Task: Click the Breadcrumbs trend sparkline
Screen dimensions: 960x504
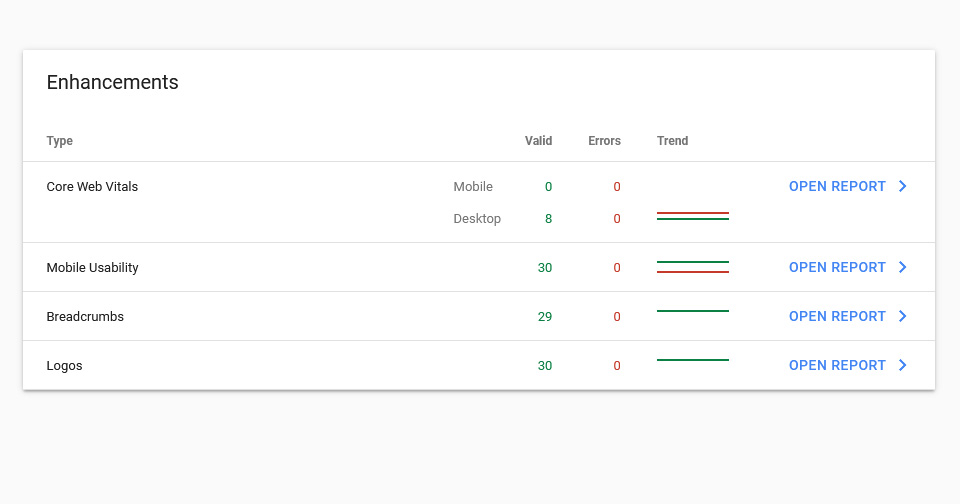Action: (692, 311)
